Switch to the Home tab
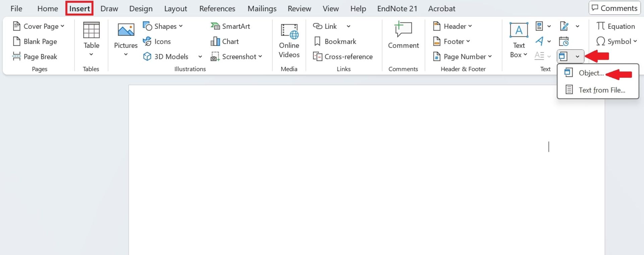644x255 pixels. point(48,9)
